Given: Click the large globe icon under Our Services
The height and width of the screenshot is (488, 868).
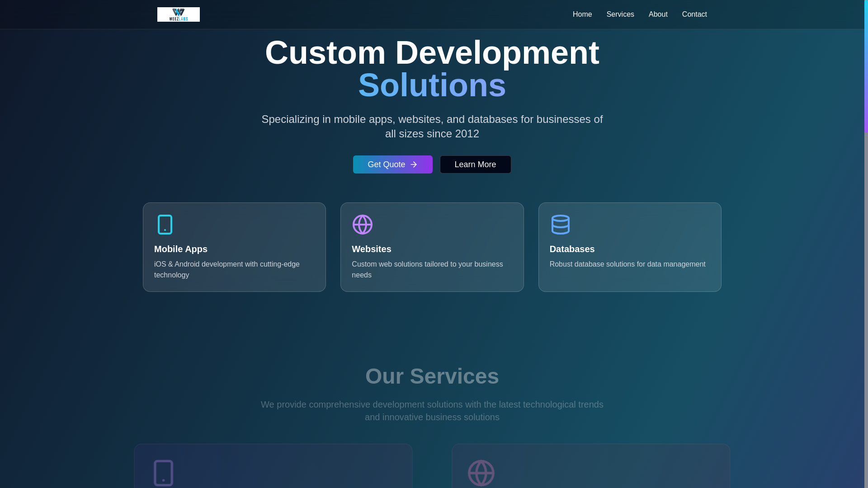Looking at the screenshot, I should point(481,473).
